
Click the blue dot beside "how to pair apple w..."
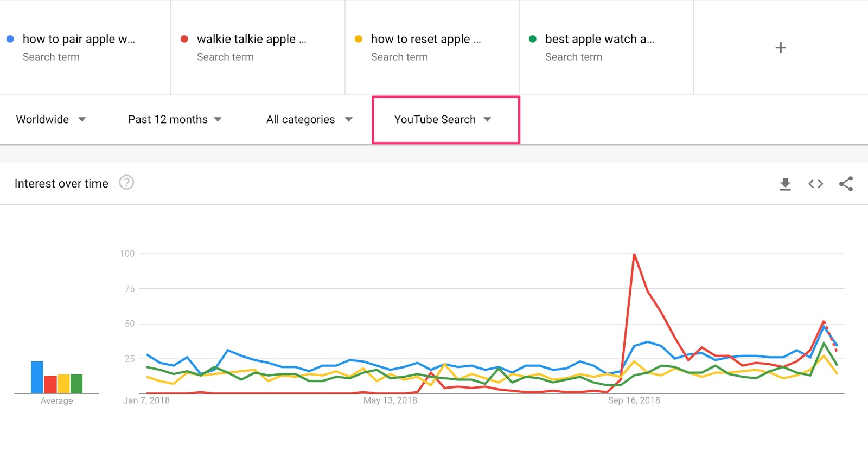coord(10,38)
